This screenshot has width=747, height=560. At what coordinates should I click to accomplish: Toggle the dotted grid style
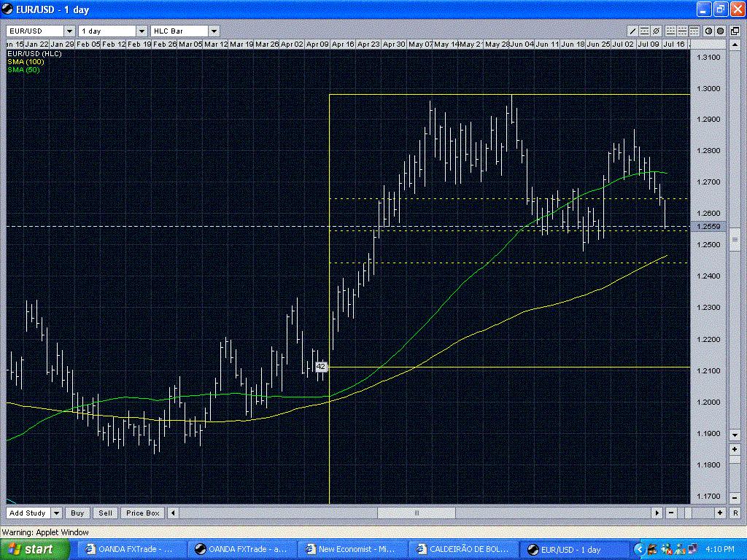click(x=671, y=31)
